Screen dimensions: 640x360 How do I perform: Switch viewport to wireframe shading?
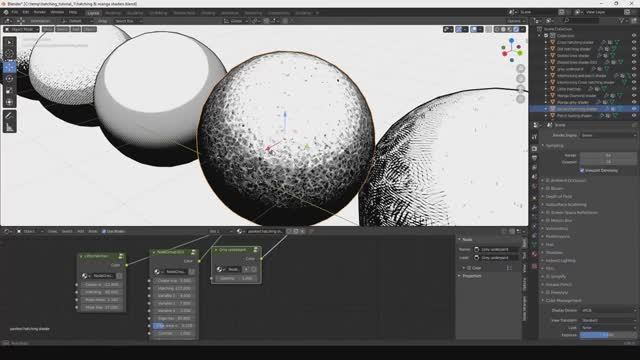click(x=497, y=29)
